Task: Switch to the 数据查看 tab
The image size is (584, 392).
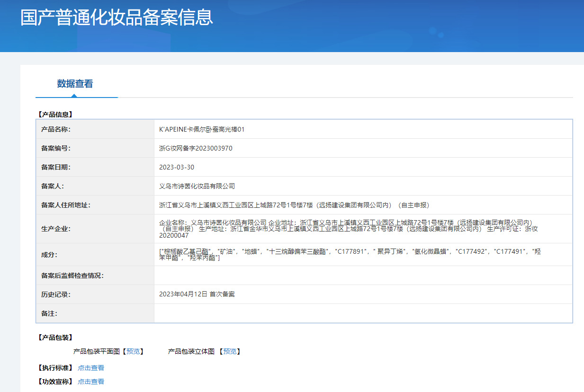Action: (75, 84)
